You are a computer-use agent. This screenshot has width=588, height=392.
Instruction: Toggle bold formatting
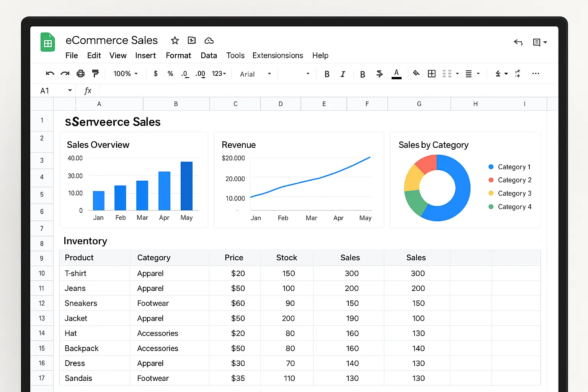pyautogui.click(x=327, y=73)
